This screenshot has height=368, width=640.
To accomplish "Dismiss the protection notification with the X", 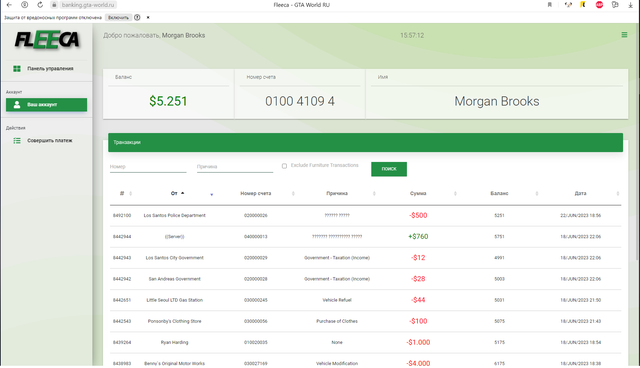I will pyautogui.click(x=148, y=18).
